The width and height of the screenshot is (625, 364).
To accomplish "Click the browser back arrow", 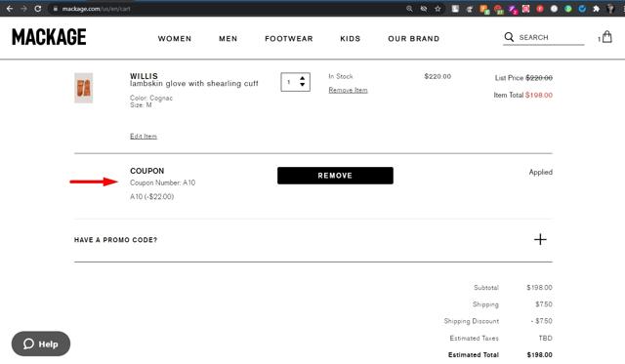I will [10, 9].
